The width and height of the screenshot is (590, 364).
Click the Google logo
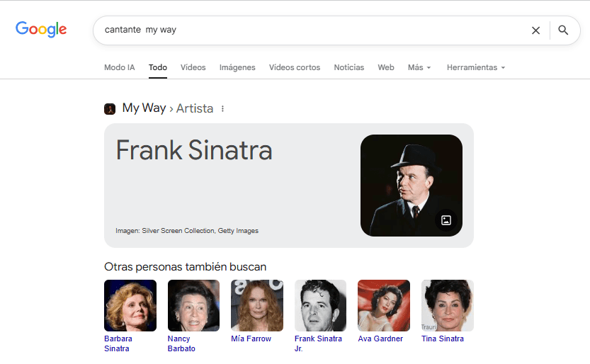pos(41,30)
